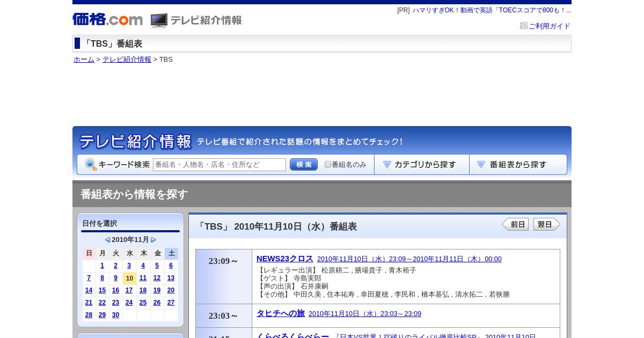644x338 pixels.
Task: Select November 11 in calendar
Action: point(143,278)
